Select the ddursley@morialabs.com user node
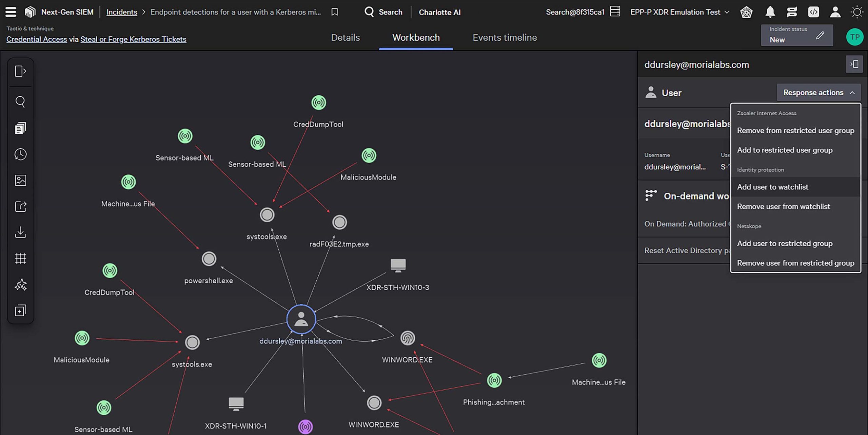This screenshot has width=868, height=435. (x=301, y=319)
